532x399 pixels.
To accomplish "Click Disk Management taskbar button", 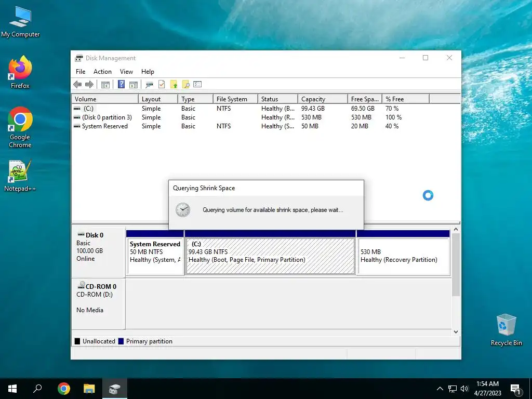I will (x=115, y=389).
